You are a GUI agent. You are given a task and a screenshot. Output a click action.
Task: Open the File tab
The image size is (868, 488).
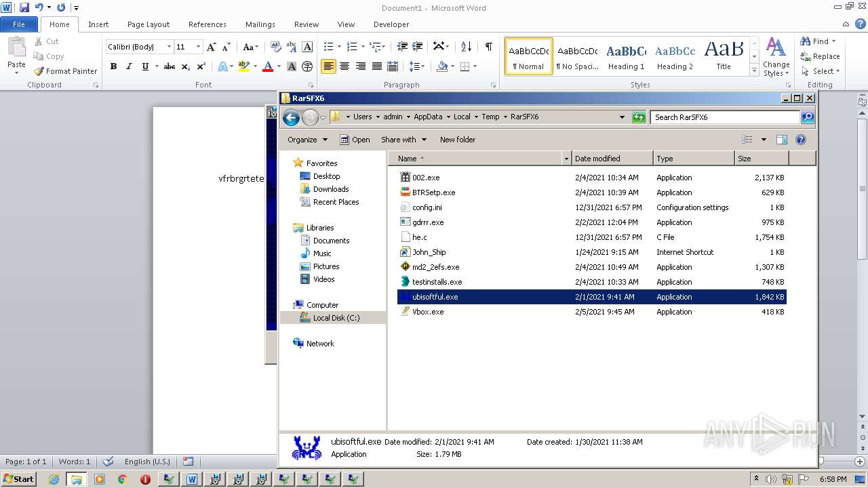19,24
